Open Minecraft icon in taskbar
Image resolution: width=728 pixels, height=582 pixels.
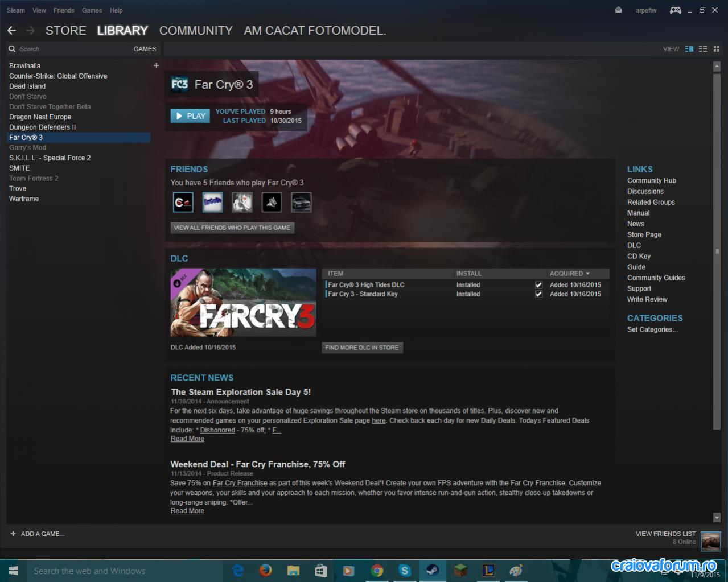tap(460, 571)
